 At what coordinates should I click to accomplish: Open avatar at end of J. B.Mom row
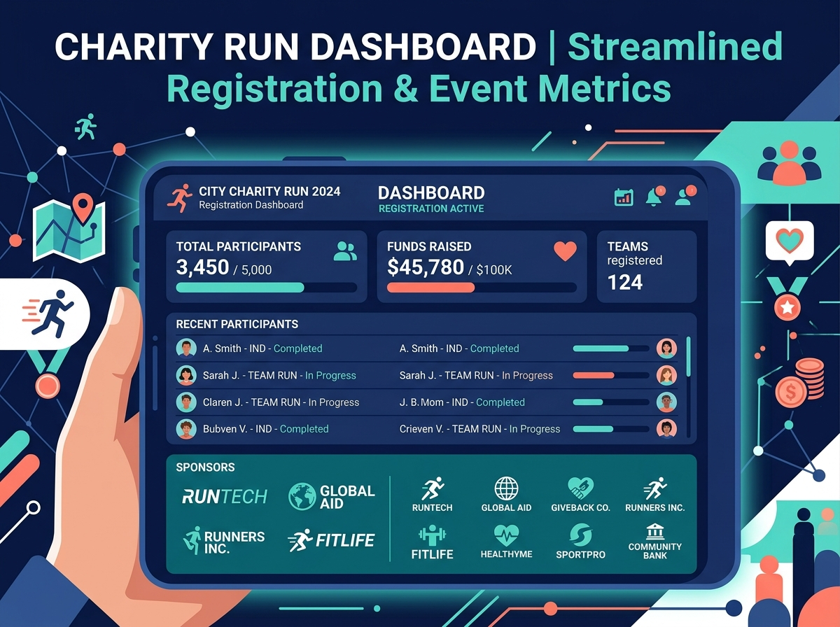pyautogui.click(x=667, y=402)
